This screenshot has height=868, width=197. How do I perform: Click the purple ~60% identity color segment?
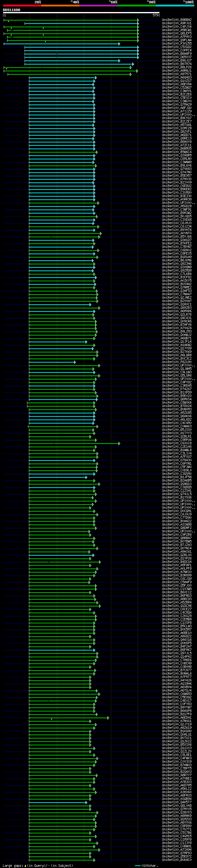(x=99, y=6)
